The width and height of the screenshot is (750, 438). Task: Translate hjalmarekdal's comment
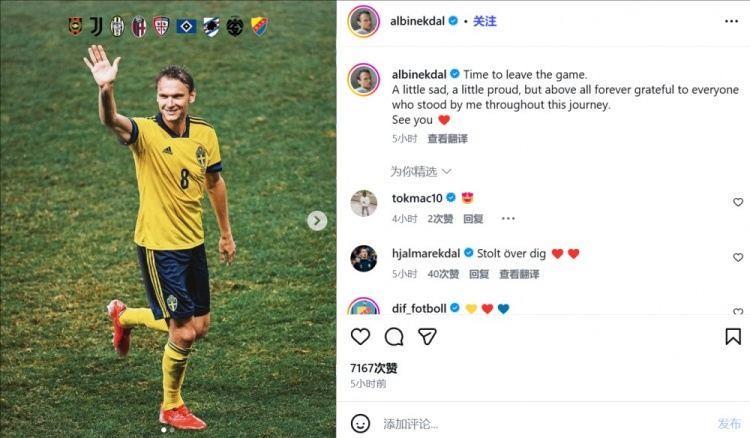[x=519, y=274]
